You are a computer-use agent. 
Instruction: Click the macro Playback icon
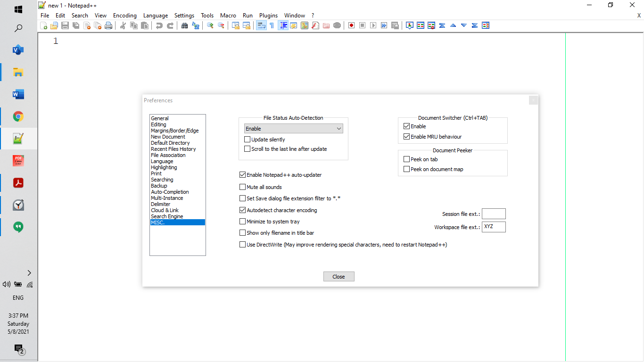point(373,25)
